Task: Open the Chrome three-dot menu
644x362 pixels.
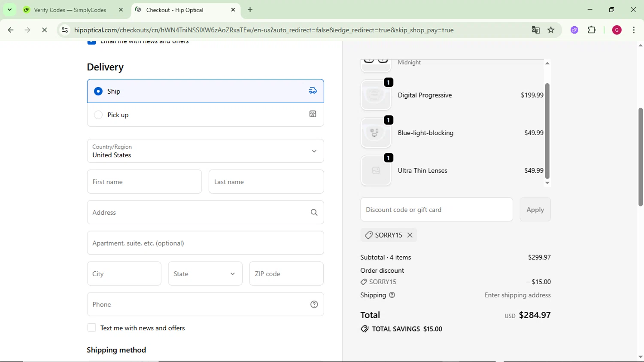Action: [x=634, y=30]
